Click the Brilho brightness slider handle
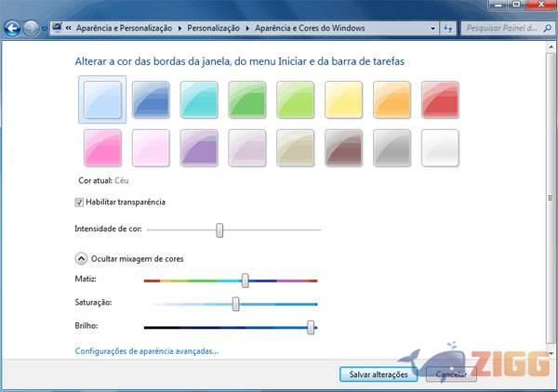558x392 pixels. click(x=311, y=327)
